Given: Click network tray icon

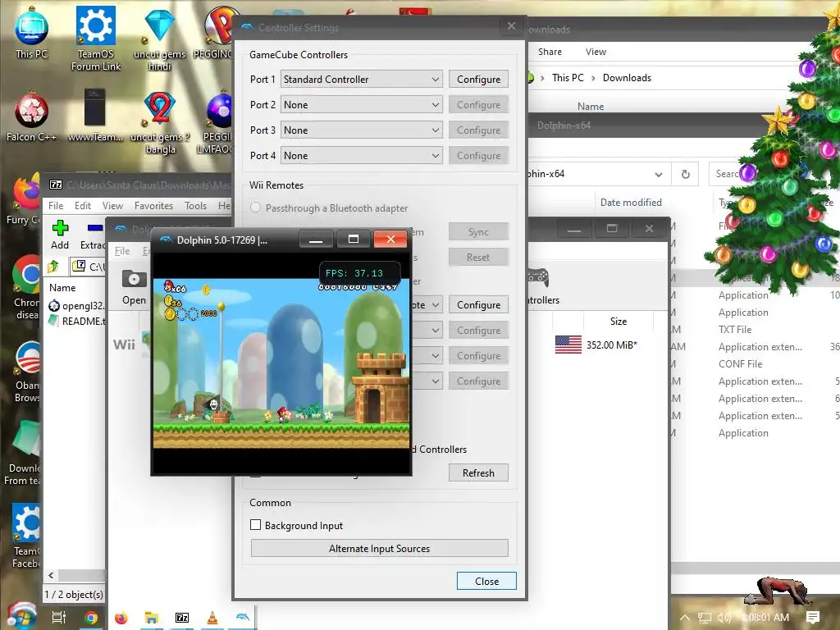Looking at the screenshot, I should tap(705, 618).
